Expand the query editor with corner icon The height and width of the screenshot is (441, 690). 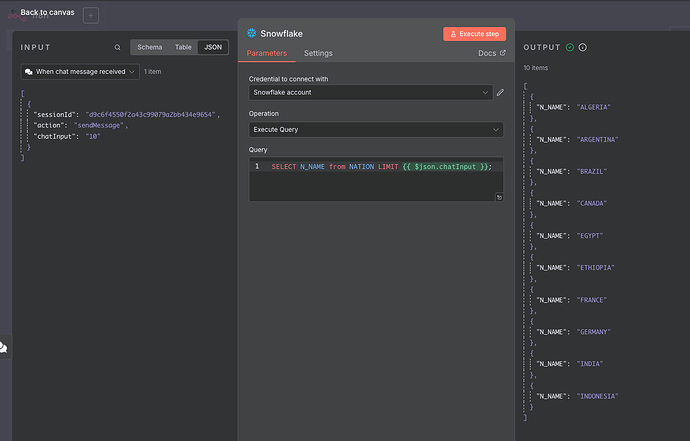(499, 197)
